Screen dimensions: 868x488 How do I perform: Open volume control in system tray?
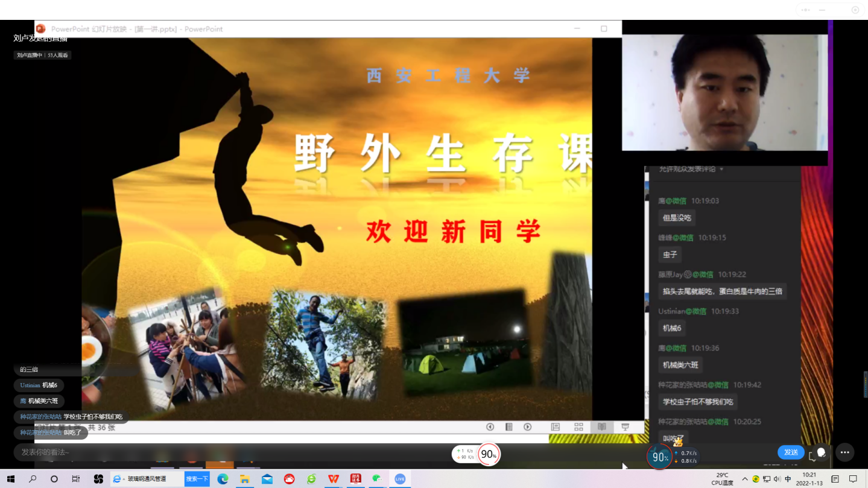777,479
